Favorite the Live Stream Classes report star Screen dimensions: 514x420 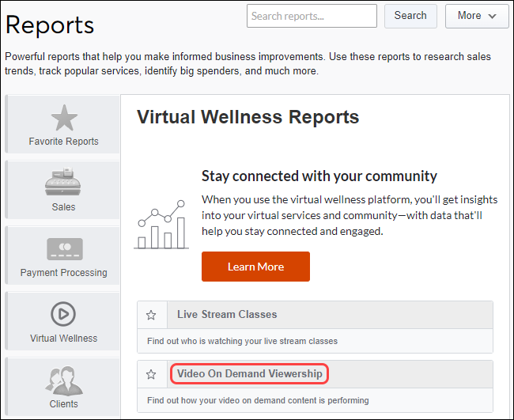[x=151, y=315]
